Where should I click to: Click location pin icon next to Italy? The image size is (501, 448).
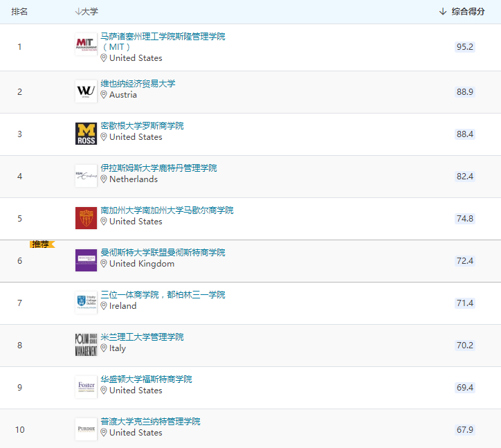104,348
